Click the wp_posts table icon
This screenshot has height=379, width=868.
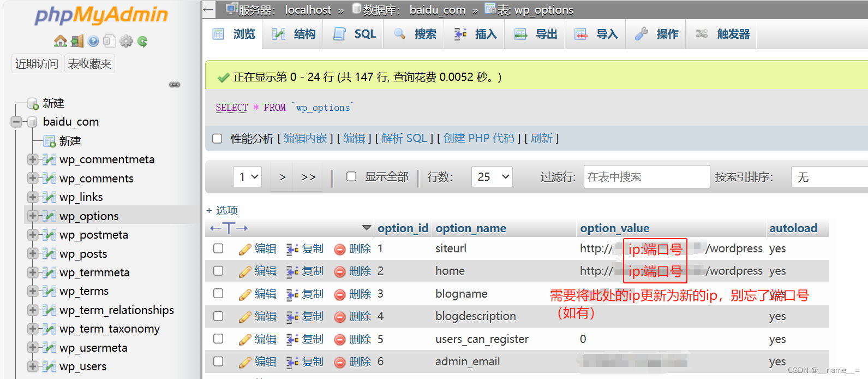(49, 254)
